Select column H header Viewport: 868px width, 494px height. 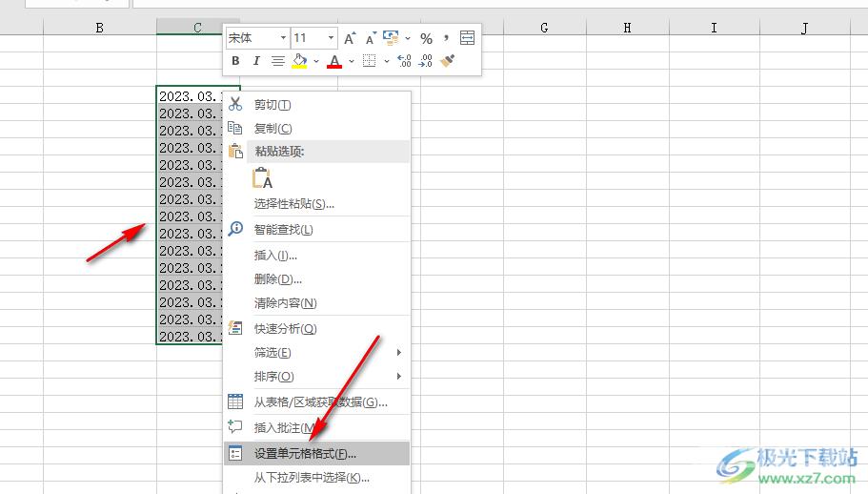(x=627, y=28)
